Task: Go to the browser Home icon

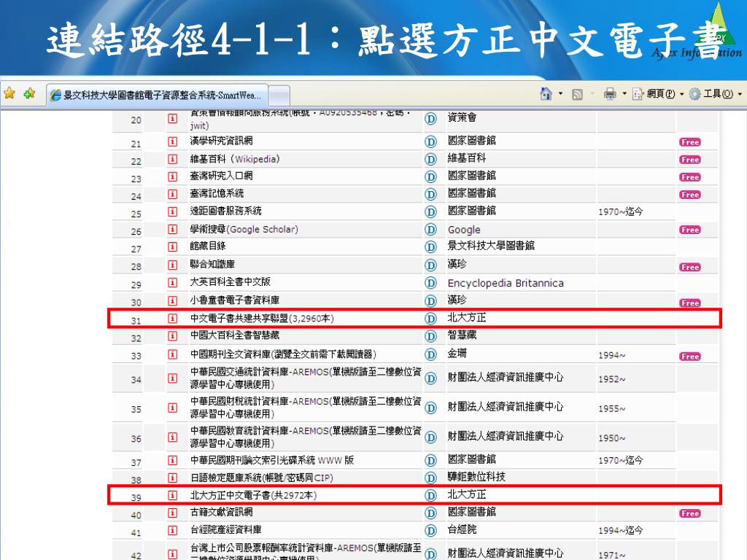Action: click(546, 94)
